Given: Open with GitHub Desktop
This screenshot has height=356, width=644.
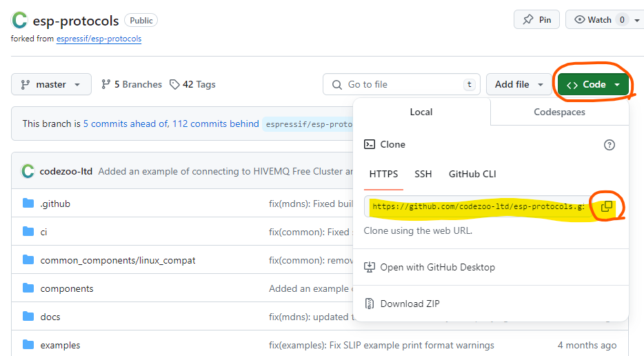Looking at the screenshot, I should (x=437, y=267).
